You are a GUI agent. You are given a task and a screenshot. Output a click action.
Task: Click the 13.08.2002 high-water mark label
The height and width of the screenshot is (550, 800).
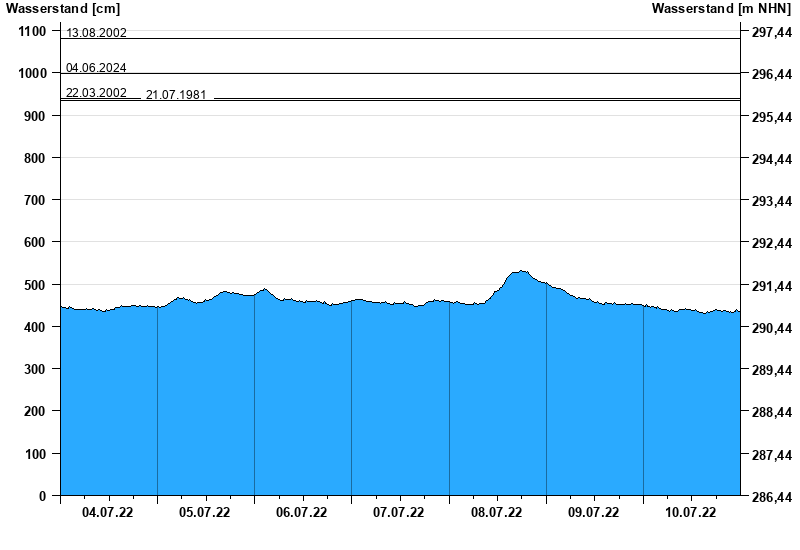pos(96,33)
